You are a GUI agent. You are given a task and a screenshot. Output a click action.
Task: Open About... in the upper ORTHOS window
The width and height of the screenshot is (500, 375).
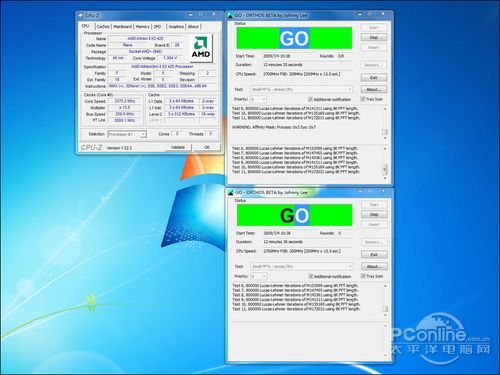(x=374, y=89)
